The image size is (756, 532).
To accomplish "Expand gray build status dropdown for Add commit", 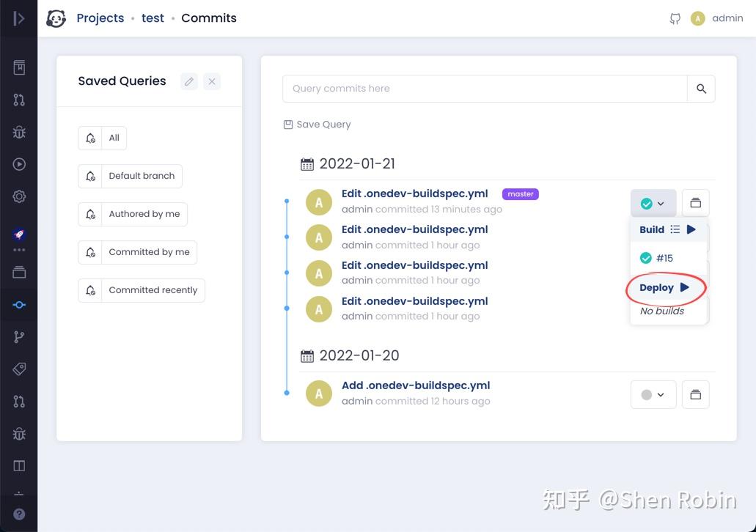I will coord(653,395).
